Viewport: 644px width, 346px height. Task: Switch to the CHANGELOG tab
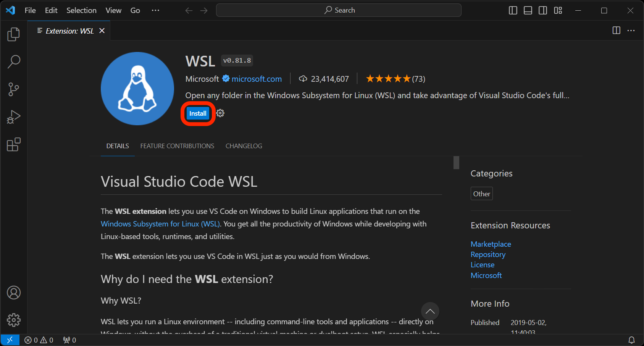[244, 146]
